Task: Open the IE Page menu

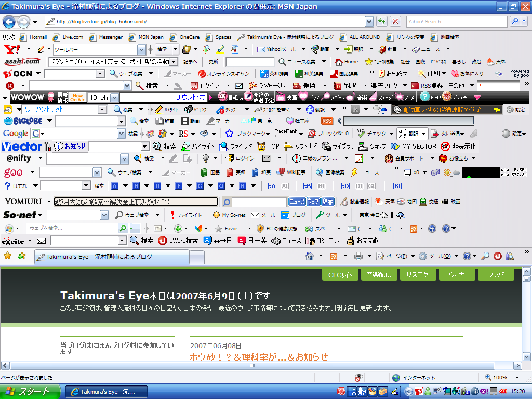Action: (x=395, y=256)
